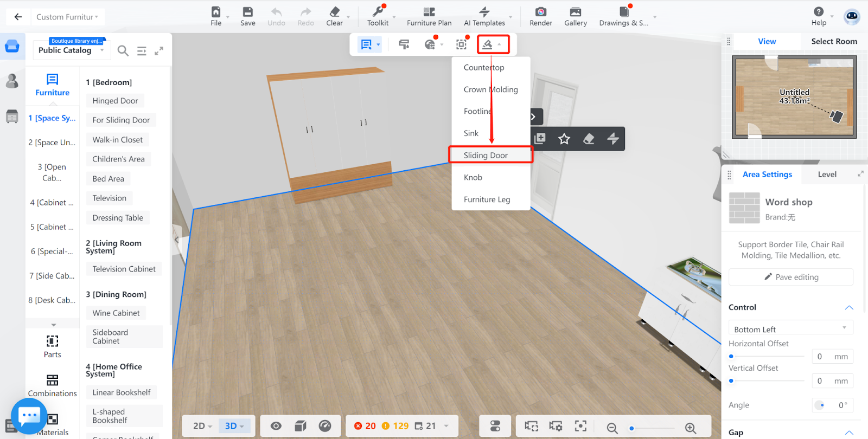Open the Gallery icon in toolbar
Viewport: 868px width, 439px height.
click(x=575, y=12)
